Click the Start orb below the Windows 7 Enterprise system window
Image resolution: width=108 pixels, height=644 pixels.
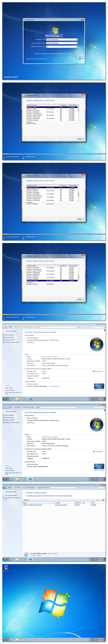[5, 399]
